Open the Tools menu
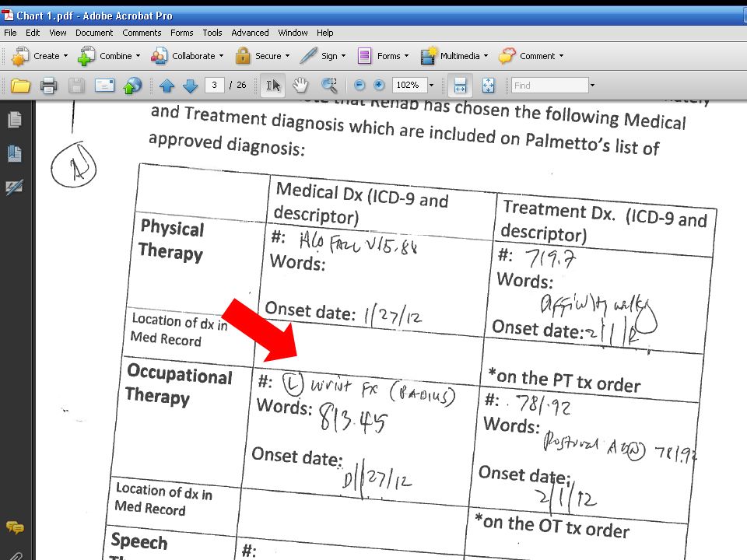 [212, 33]
